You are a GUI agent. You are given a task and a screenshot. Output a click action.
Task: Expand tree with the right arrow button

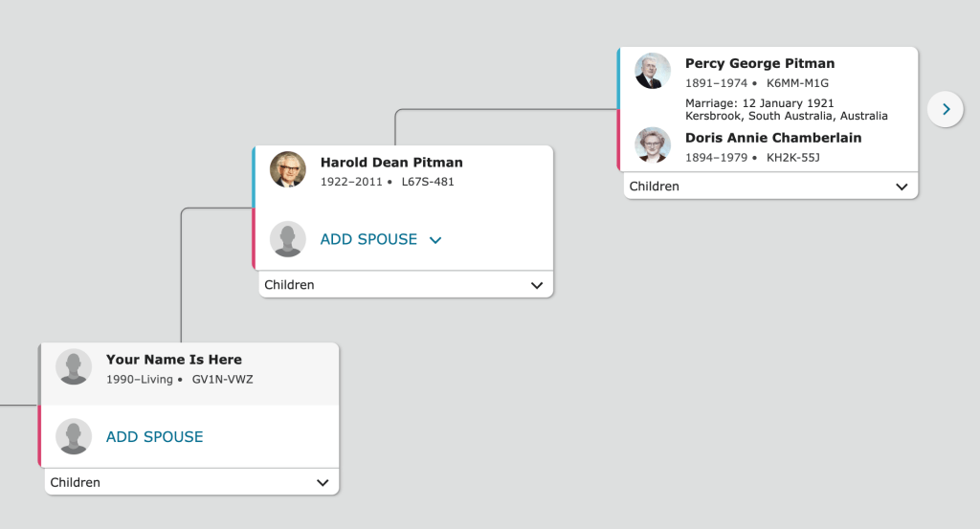946,109
